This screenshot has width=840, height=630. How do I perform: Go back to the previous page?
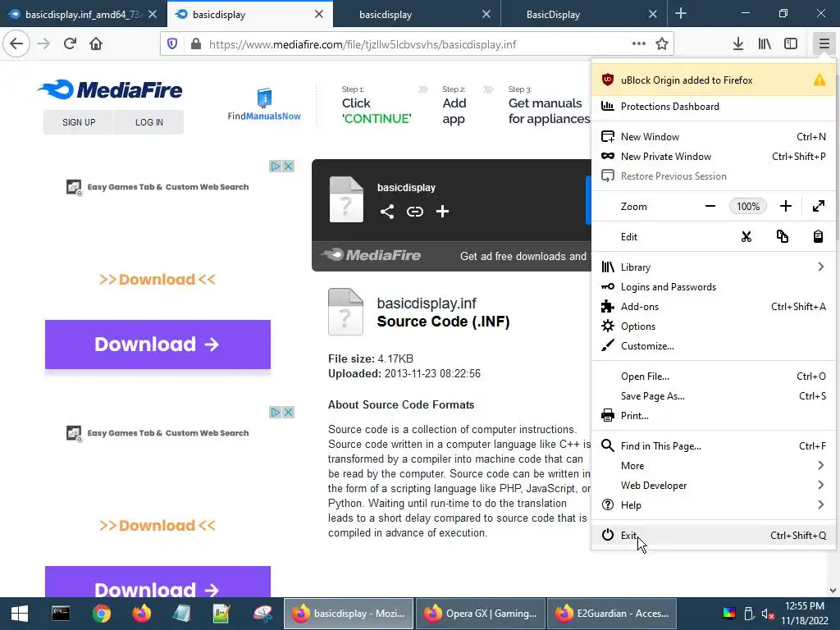point(16,43)
